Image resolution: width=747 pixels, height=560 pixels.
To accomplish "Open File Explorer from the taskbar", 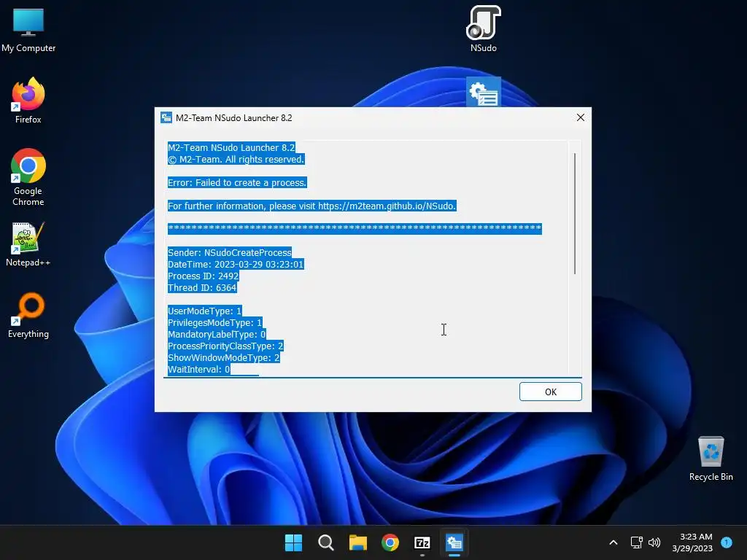I will (357, 542).
